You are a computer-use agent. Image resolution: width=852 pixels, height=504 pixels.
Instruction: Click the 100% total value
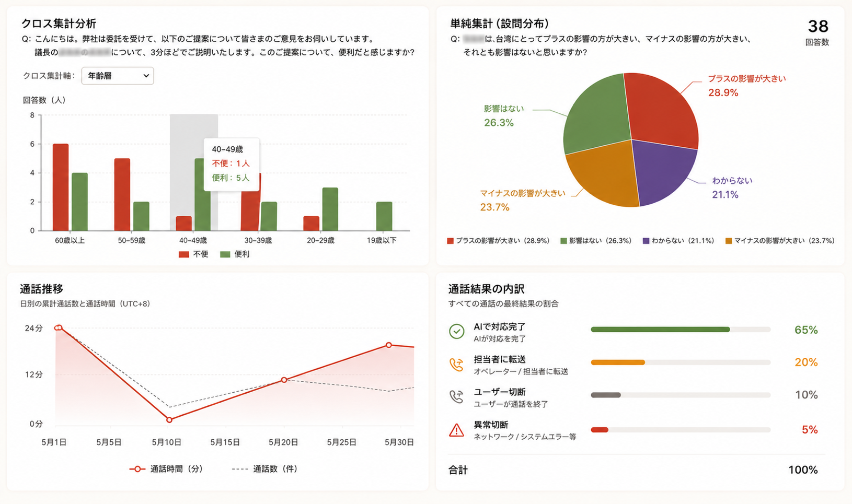coord(803,470)
